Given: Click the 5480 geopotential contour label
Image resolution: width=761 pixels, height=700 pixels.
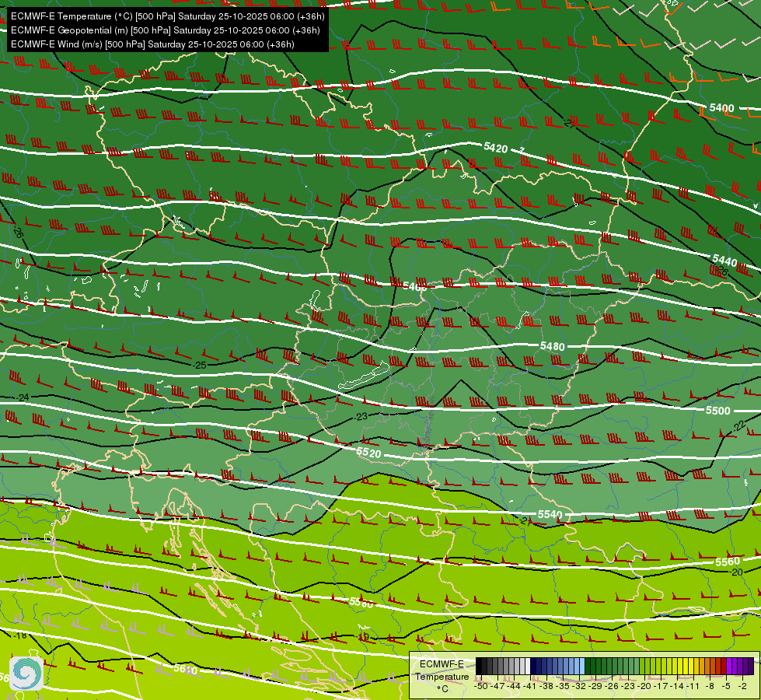Looking at the screenshot, I should (553, 346).
